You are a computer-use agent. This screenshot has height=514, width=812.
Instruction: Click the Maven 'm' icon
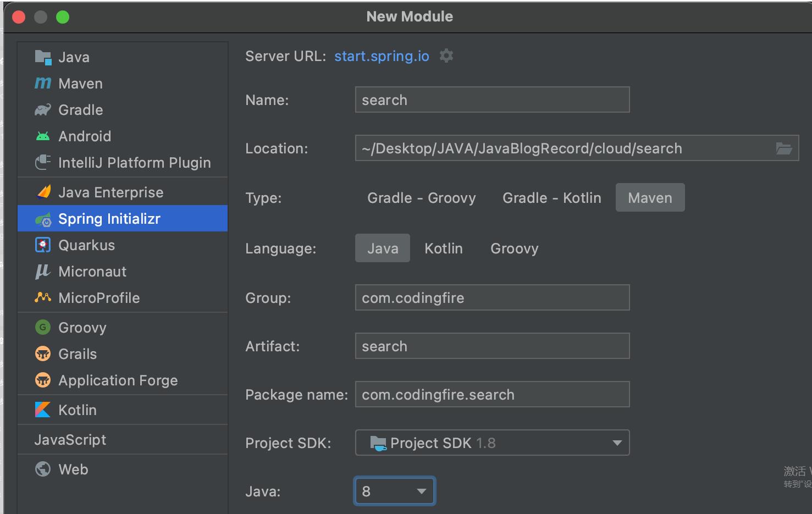coord(43,83)
